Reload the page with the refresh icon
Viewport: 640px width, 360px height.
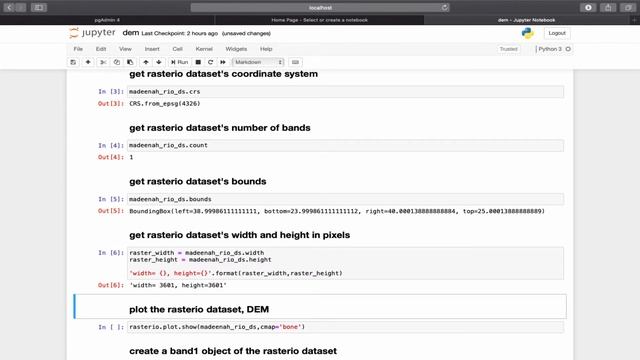coord(444,7)
